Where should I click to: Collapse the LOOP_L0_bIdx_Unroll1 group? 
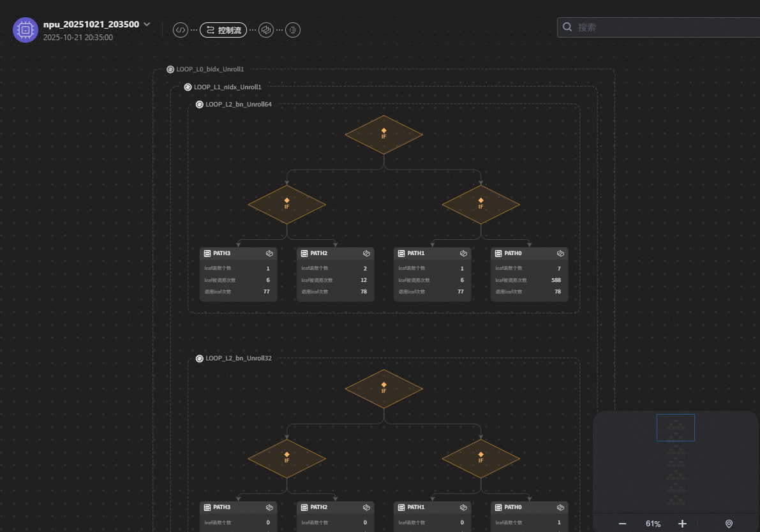(170, 69)
